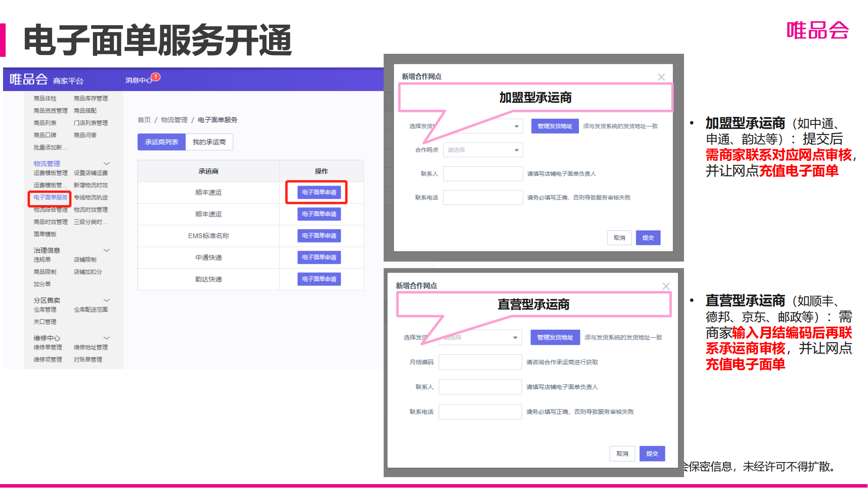Open 维修单管理 in the sidebar

(x=48, y=347)
